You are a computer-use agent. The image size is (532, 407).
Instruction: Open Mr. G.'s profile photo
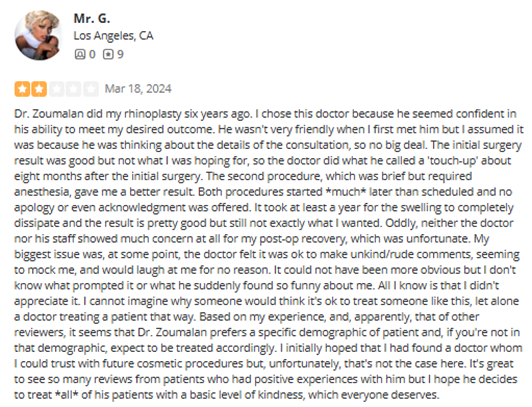pos(39,35)
